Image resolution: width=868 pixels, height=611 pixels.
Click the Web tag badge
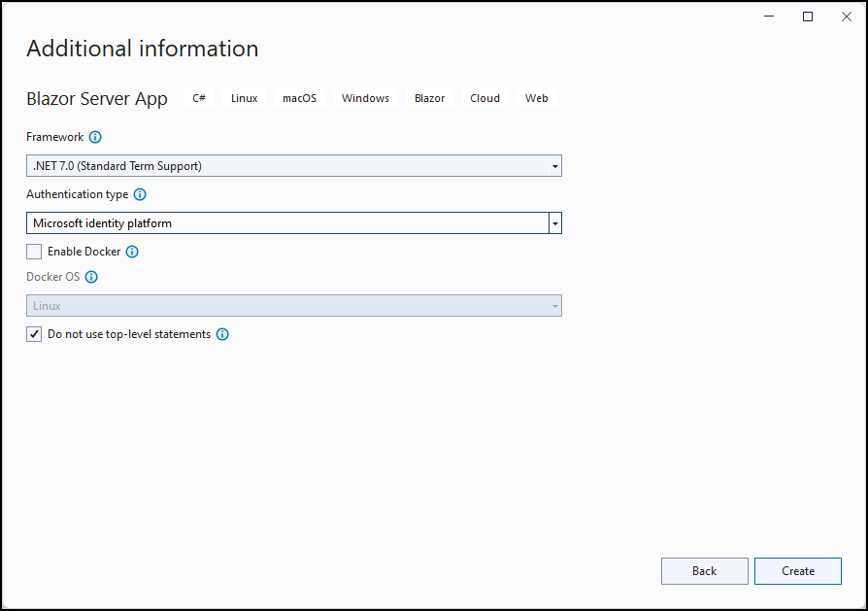tap(536, 98)
